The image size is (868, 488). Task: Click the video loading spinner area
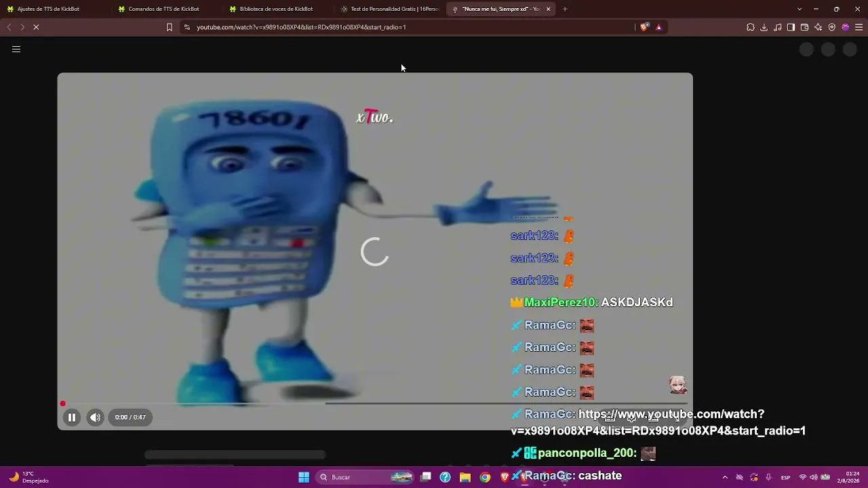pyautogui.click(x=375, y=252)
